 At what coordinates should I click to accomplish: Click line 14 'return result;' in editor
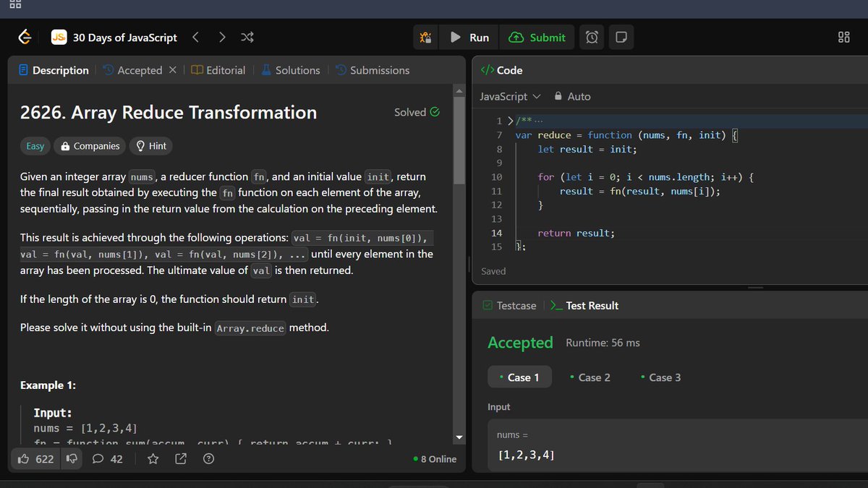tap(576, 233)
